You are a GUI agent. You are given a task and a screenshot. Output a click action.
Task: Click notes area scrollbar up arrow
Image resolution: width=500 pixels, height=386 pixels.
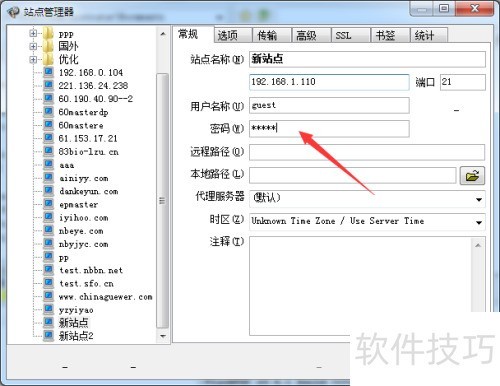click(x=478, y=245)
